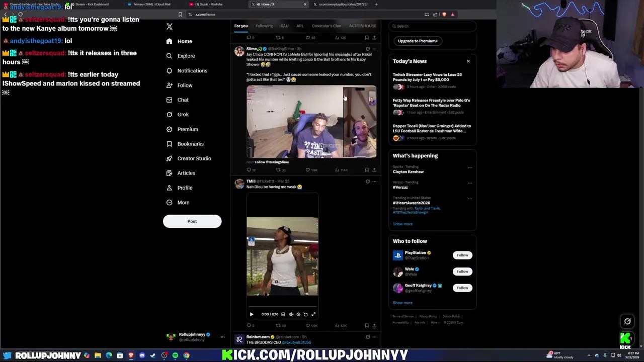Unmute the TMill video
Viewport: 644px width, 362px height.
tap(291, 314)
